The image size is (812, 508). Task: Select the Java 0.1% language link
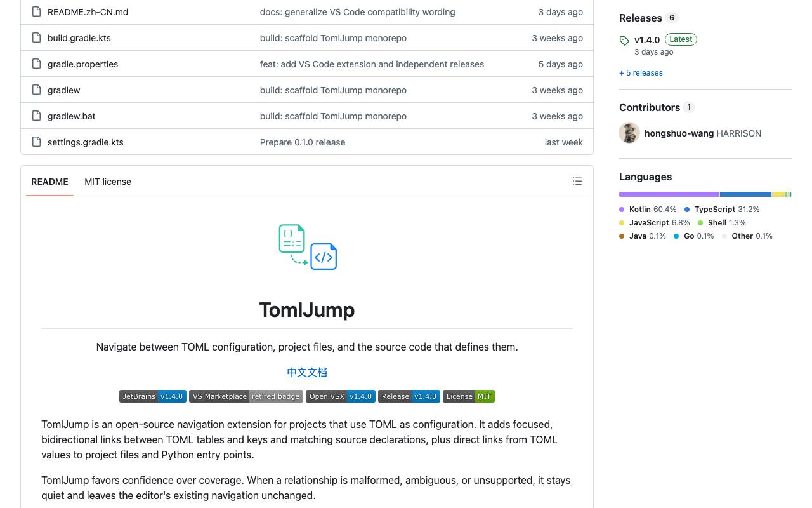pyautogui.click(x=643, y=236)
